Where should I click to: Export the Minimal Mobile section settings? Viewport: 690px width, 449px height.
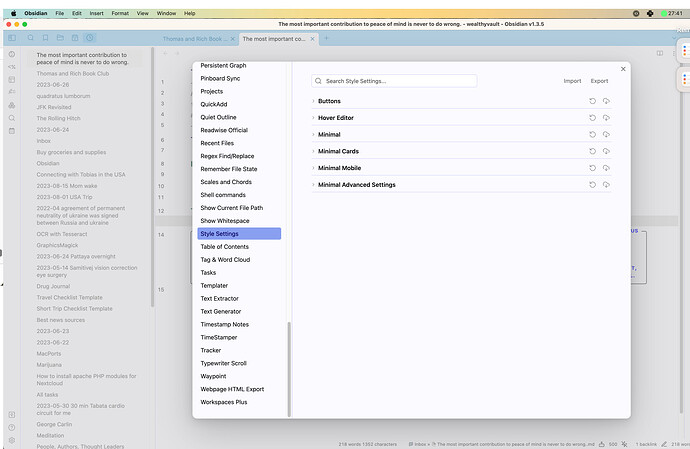606,168
